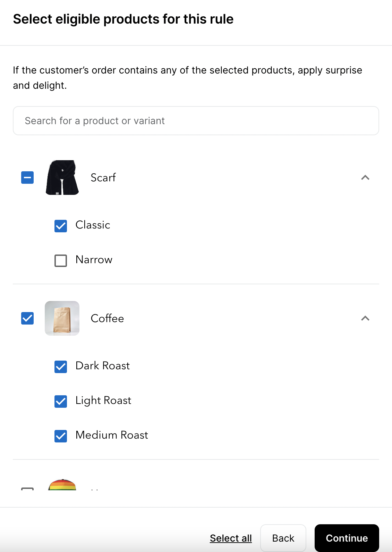Click the Back button
Viewport: 392px width, 552px height.
[283, 538]
